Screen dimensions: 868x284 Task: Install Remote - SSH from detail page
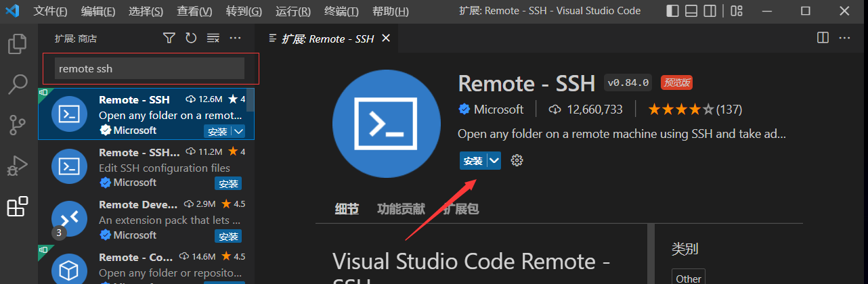pos(473,160)
